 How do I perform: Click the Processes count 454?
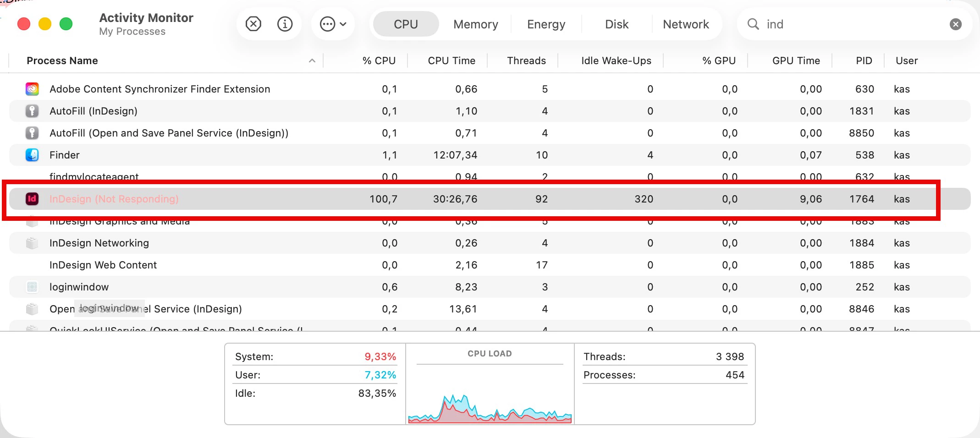pyautogui.click(x=735, y=375)
